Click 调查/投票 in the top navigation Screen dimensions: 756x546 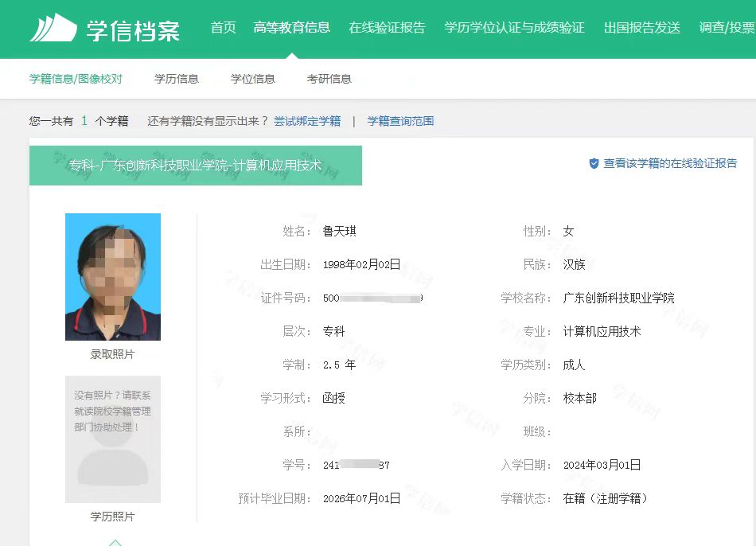click(727, 28)
